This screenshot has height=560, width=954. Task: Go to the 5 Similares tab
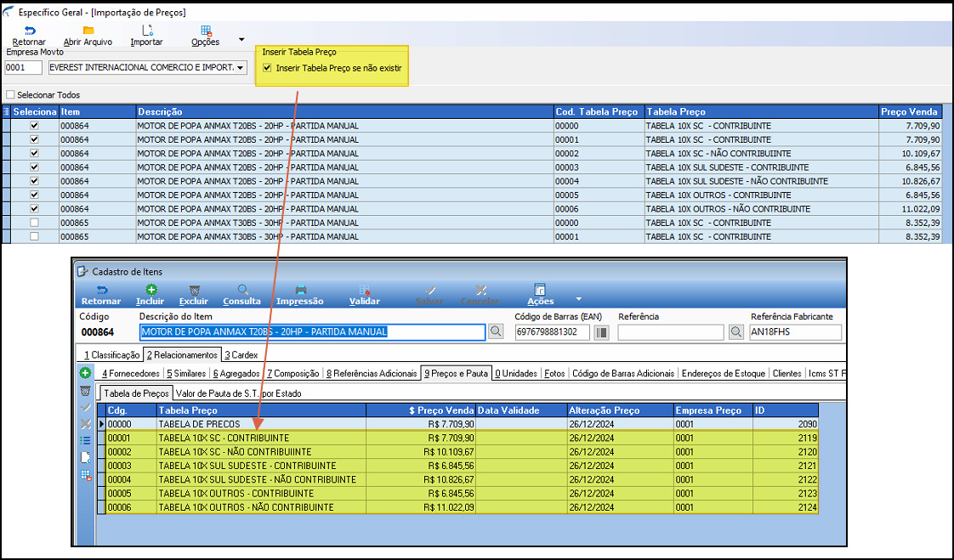click(185, 373)
